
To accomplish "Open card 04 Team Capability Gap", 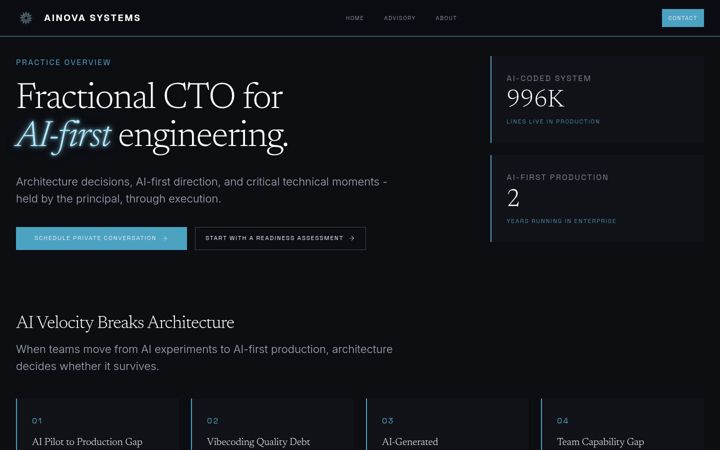I will (623, 424).
